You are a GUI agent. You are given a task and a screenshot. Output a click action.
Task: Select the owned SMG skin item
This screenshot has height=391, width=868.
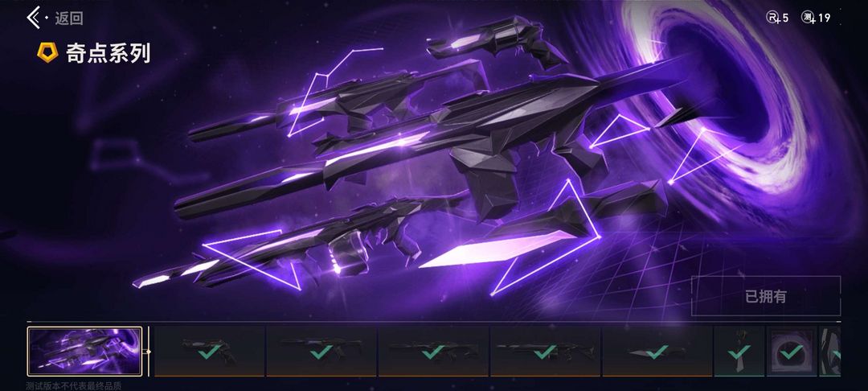[321, 351]
